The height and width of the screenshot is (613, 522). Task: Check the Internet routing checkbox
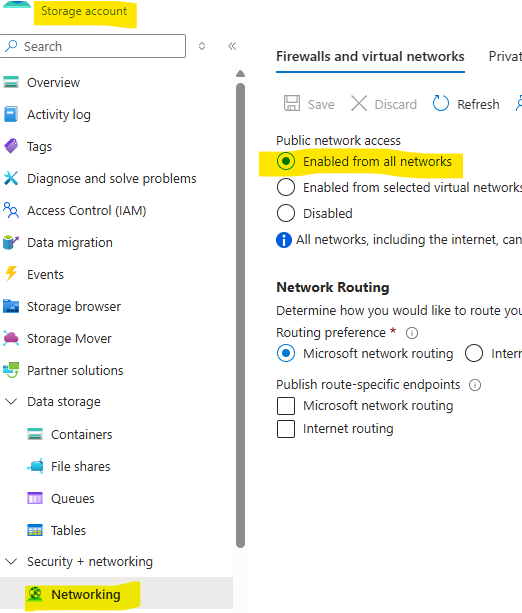286,429
